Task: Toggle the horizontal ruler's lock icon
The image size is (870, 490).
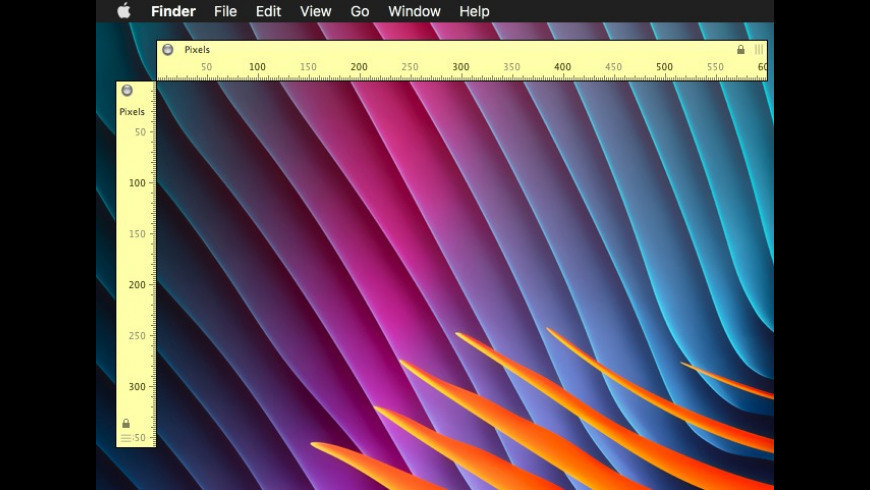Action: pos(741,49)
